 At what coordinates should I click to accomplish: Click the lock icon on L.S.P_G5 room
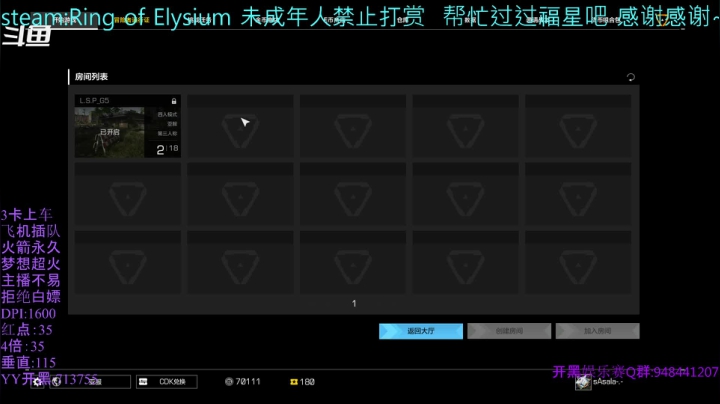pos(174,101)
